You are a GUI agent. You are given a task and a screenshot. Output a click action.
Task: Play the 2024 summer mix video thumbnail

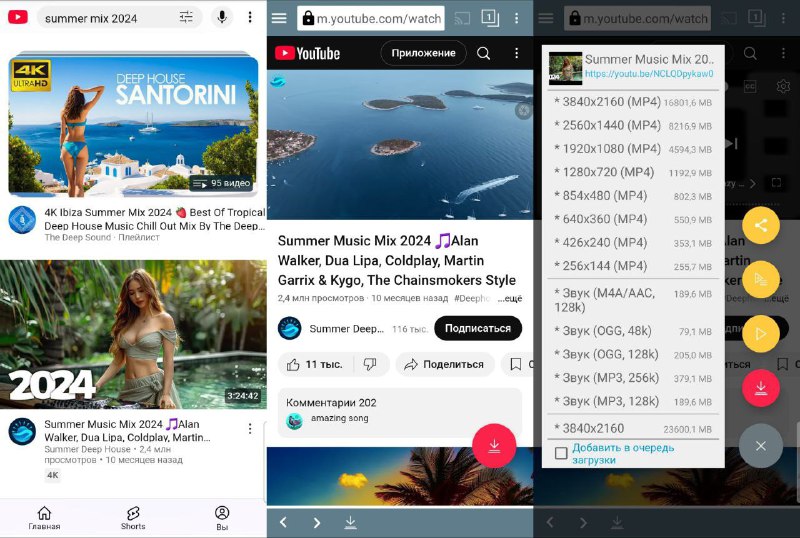coord(133,334)
